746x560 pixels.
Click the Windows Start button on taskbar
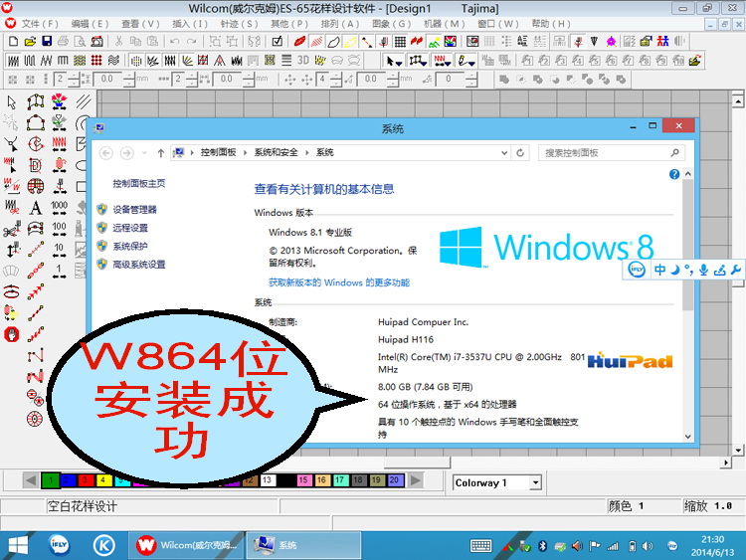coord(18,545)
